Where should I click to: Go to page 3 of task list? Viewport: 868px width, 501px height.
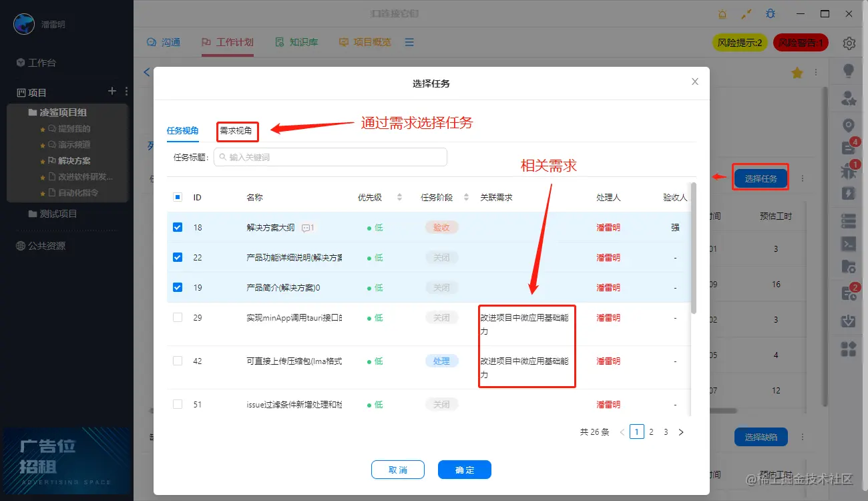pos(666,432)
